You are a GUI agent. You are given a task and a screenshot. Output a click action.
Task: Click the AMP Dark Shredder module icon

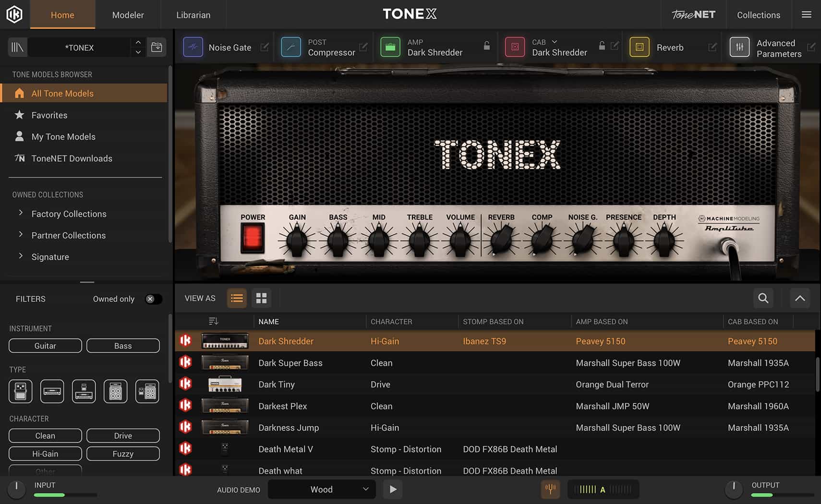390,47
